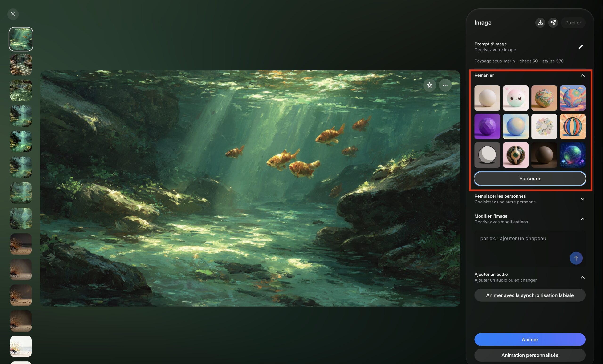Select the first highlighted underwater thumbnail
Image resolution: width=603 pixels, height=364 pixels.
click(x=21, y=39)
